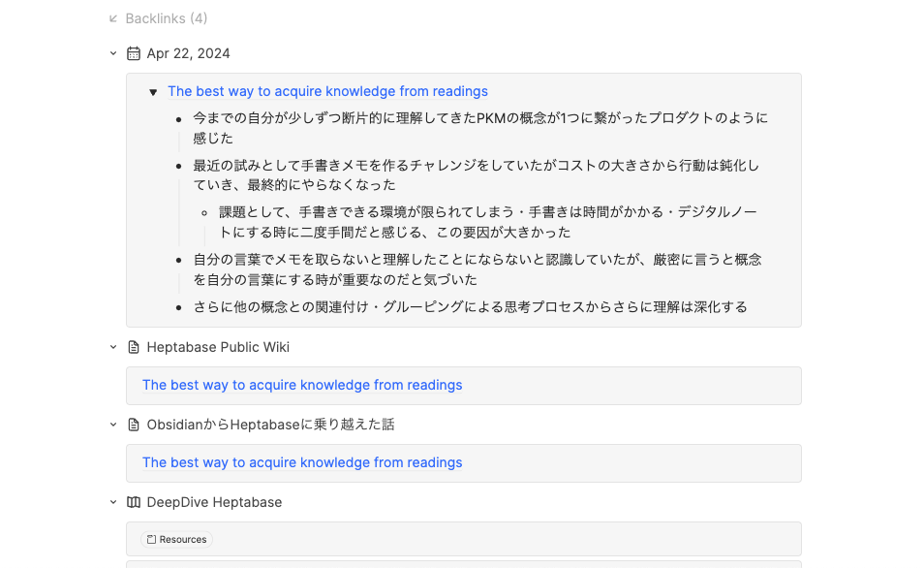Open the reading link under Heptabase Public Wiki
This screenshot has width=924, height=568.
click(302, 385)
